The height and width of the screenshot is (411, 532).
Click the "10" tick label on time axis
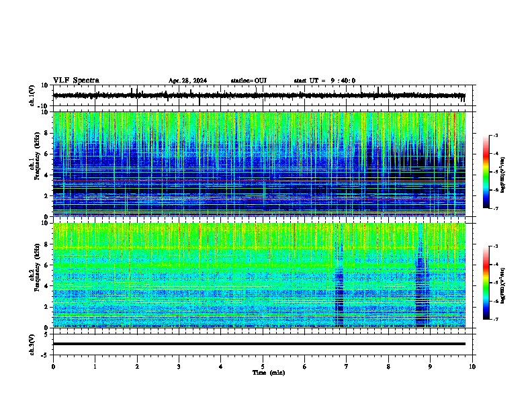tap(472, 367)
